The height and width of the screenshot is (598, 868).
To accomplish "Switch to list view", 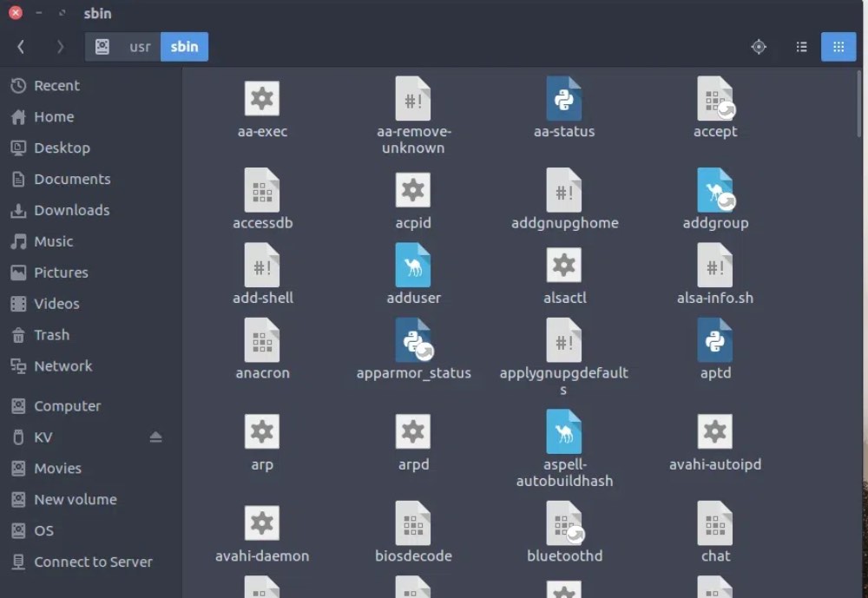I will (x=801, y=47).
